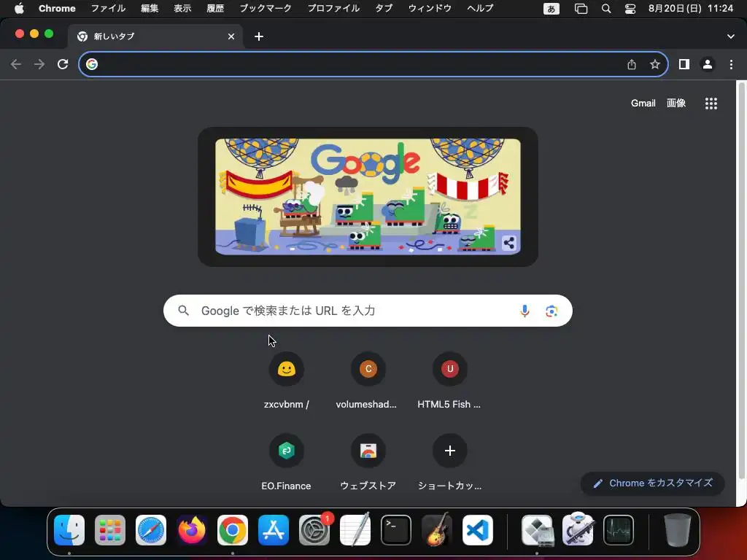Launch Finder from the Dock

69,529
